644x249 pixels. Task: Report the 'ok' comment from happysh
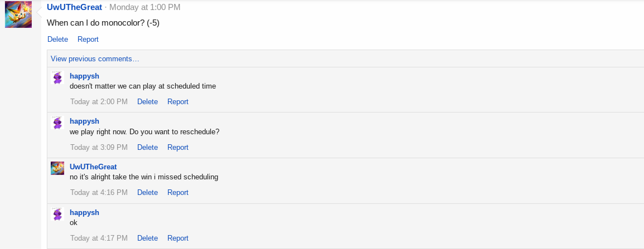coord(178,238)
